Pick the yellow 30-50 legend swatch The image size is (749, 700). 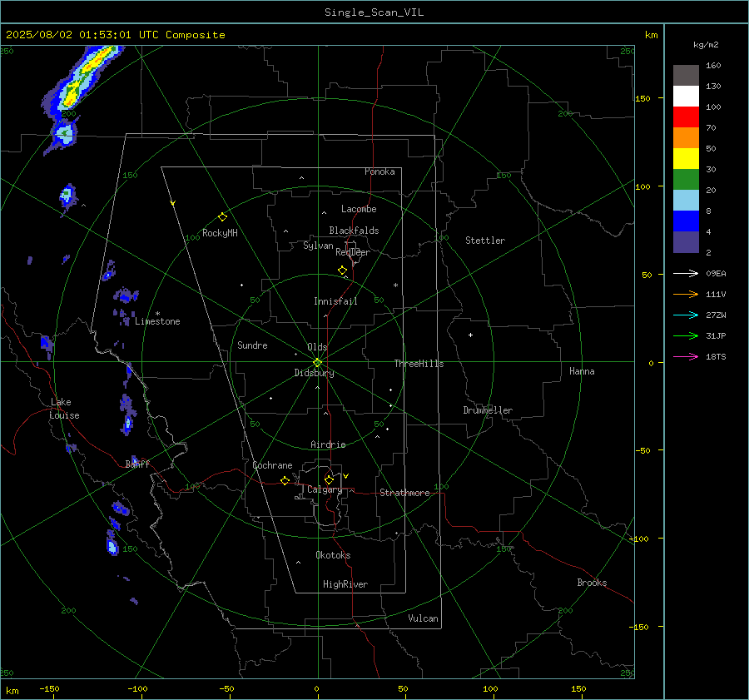pyautogui.click(x=686, y=159)
